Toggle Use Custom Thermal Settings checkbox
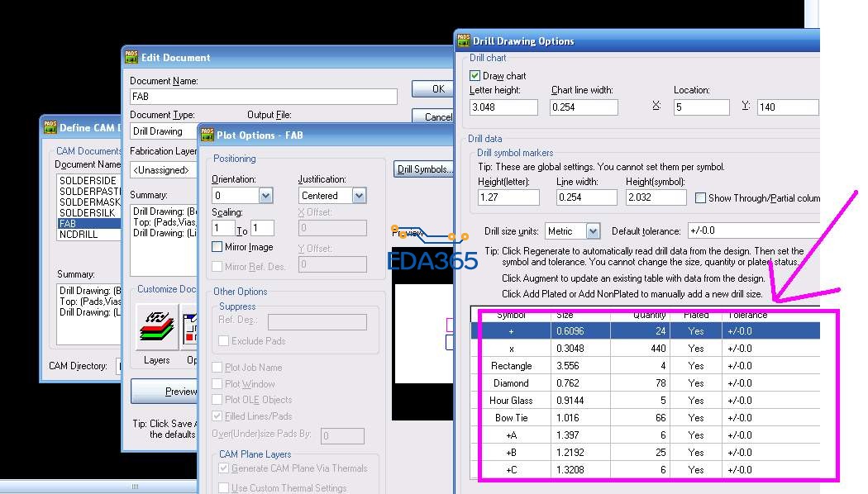Image resolution: width=868 pixels, height=494 pixels. pyautogui.click(x=224, y=487)
